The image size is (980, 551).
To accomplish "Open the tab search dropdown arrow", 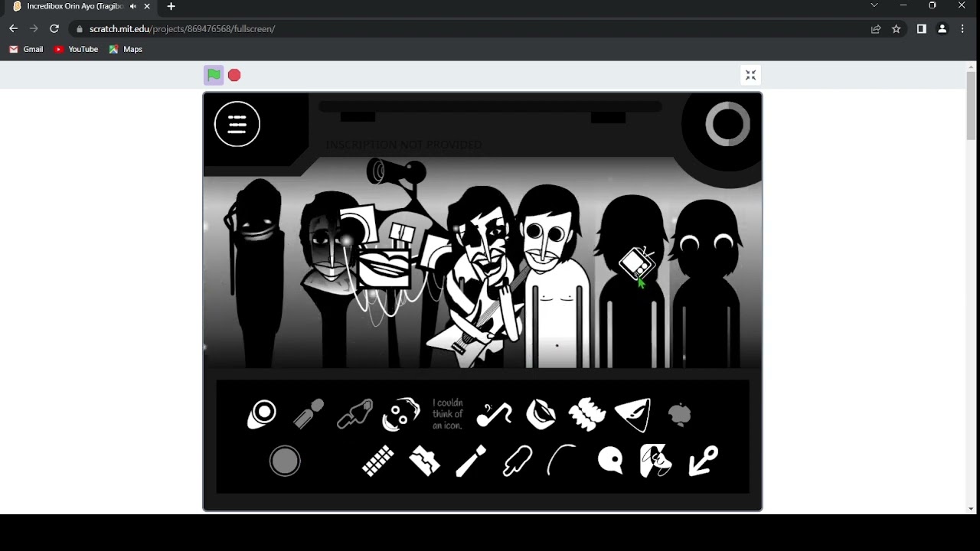I will (x=874, y=5).
